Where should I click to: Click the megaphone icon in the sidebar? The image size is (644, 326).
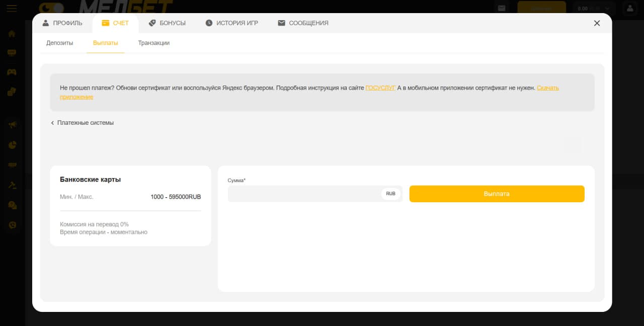click(x=12, y=125)
